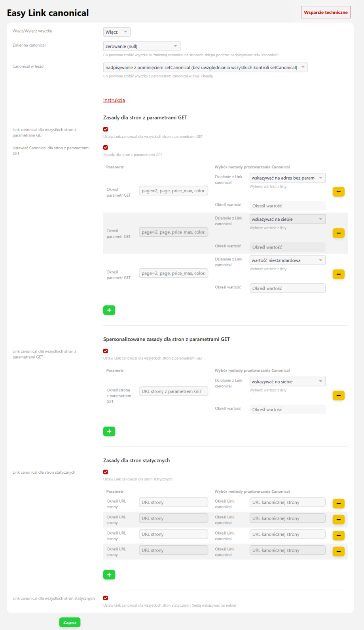Toggle the 'Link canonical dla stron statycznych' checkbox

coord(106,472)
